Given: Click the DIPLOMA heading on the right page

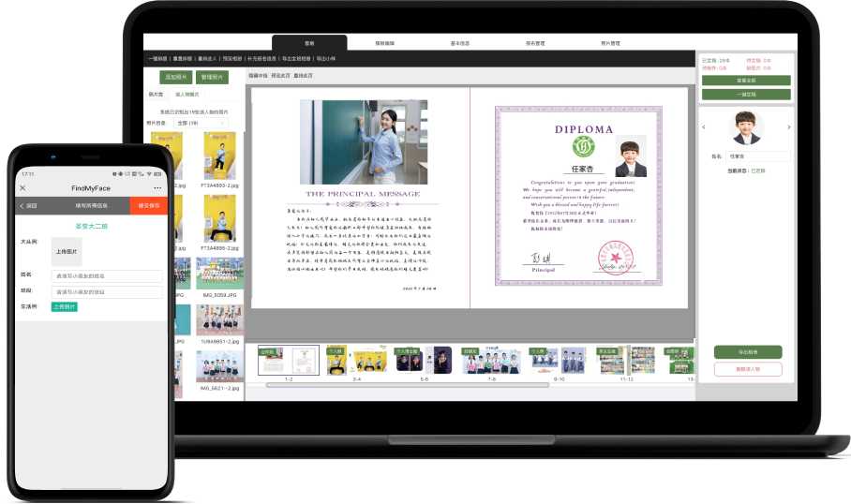Looking at the screenshot, I should pos(584,129).
